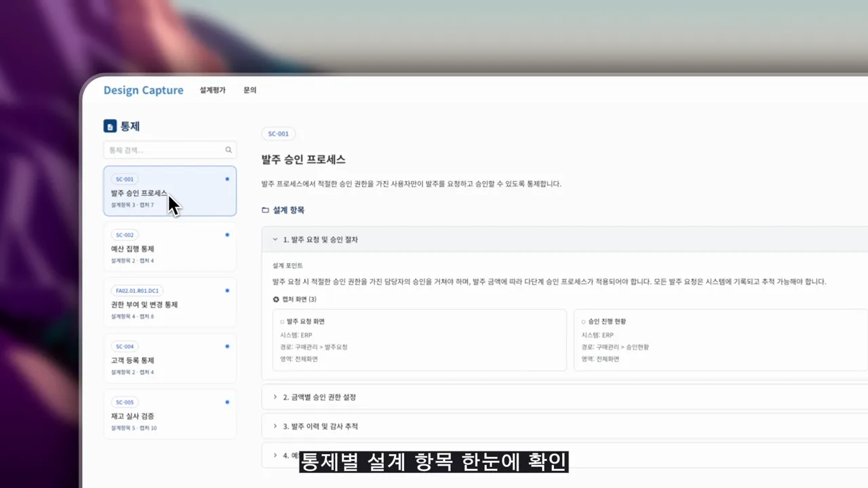This screenshot has height=488, width=868.
Task: Open the 설계평가 menu
Action: (x=212, y=90)
